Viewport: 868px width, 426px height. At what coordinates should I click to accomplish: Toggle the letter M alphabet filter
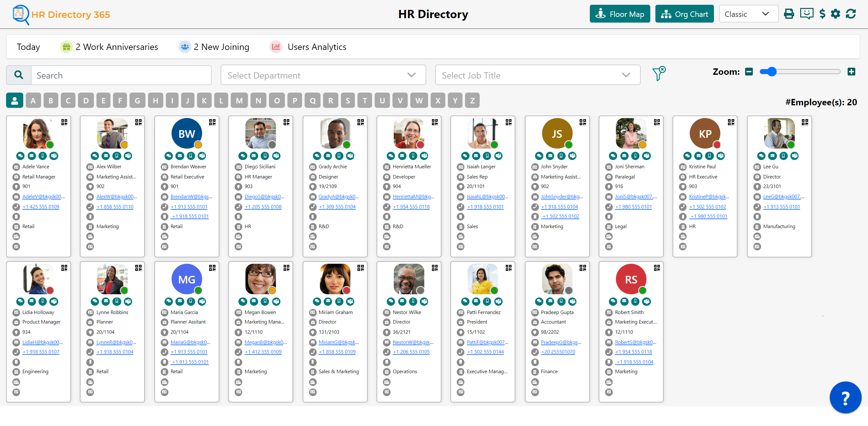pos(239,100)
